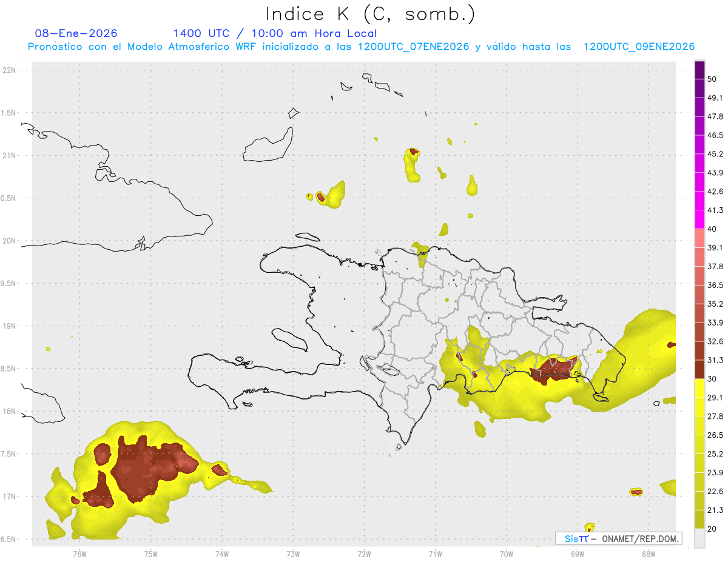This screenshot has height=562, width=728.
Task: Click colorbar value '23.9'
Action: tap(715, 472)
